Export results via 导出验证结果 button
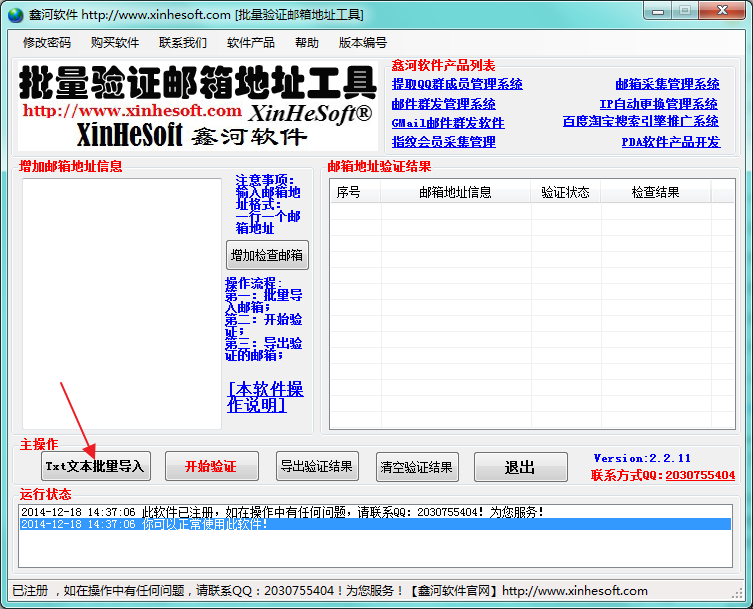Screen dimensions: 753x609 click(x=317, y=466)
